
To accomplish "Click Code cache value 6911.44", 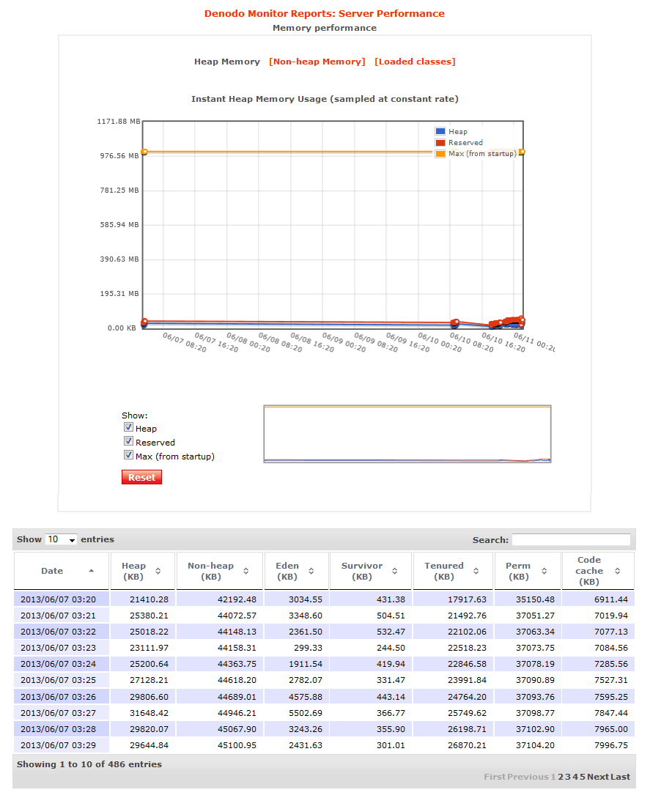I will (x=611, y=599).
